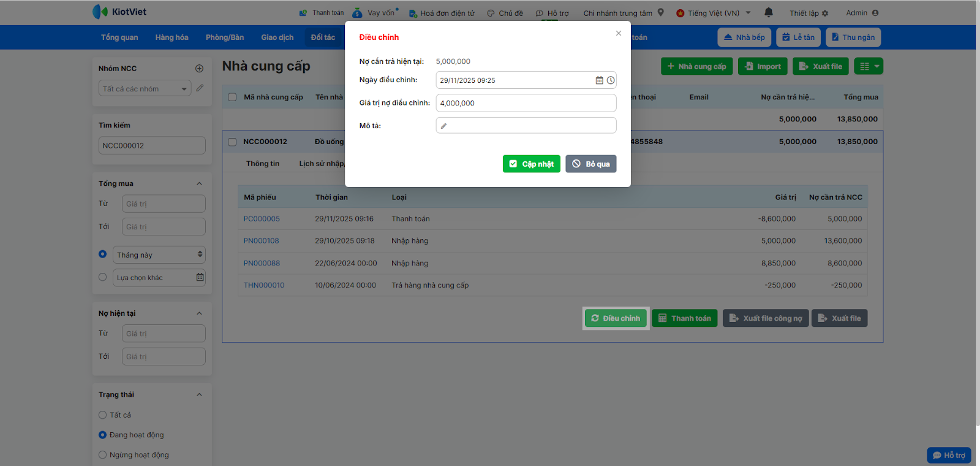This screenshot has width=980, height=466.
Task: Click the Nợ cần trả NCC column header
Action: click(x=835, y=197)
